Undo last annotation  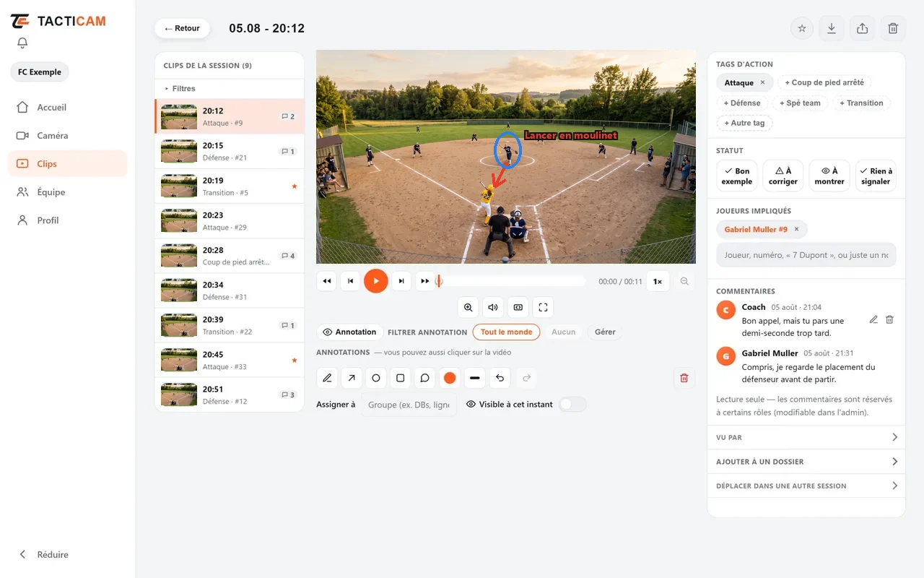click(500, 378)
